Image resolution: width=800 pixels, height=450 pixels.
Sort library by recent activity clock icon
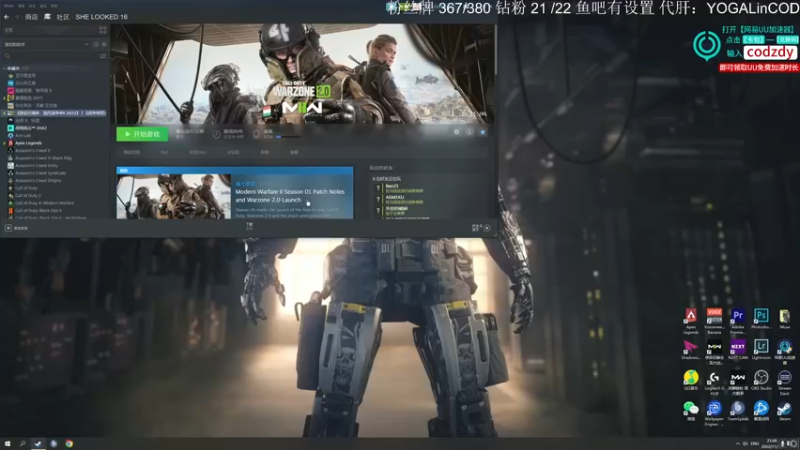point(96,44)
